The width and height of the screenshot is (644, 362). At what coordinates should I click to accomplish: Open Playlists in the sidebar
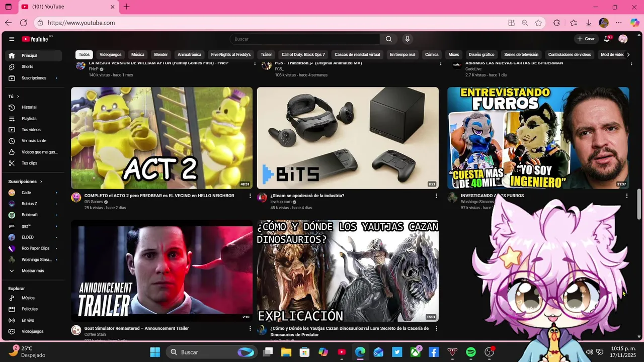pyautogui.click(x=33, y=119)
